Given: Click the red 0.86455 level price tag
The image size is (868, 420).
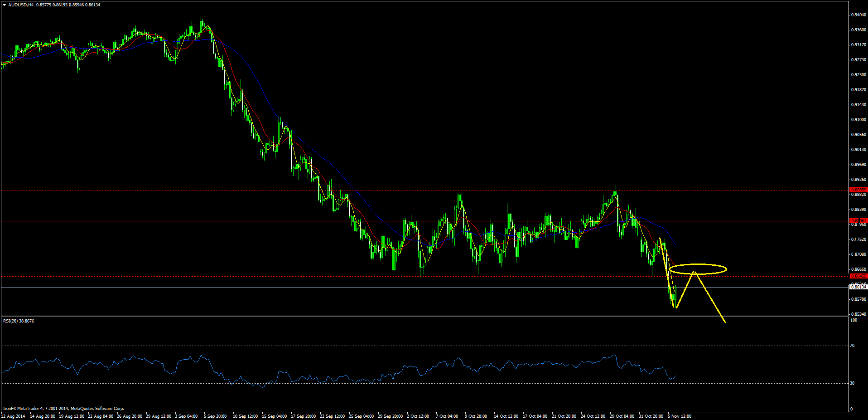Looking at the screenshot, I should click(858, 276).
